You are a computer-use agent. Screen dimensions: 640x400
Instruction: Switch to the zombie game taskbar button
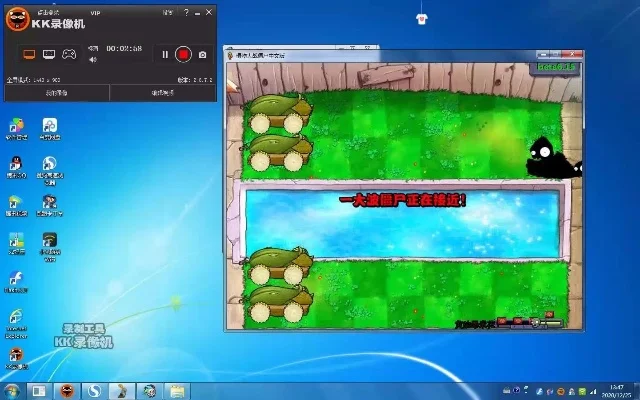(x=122, y=391)
